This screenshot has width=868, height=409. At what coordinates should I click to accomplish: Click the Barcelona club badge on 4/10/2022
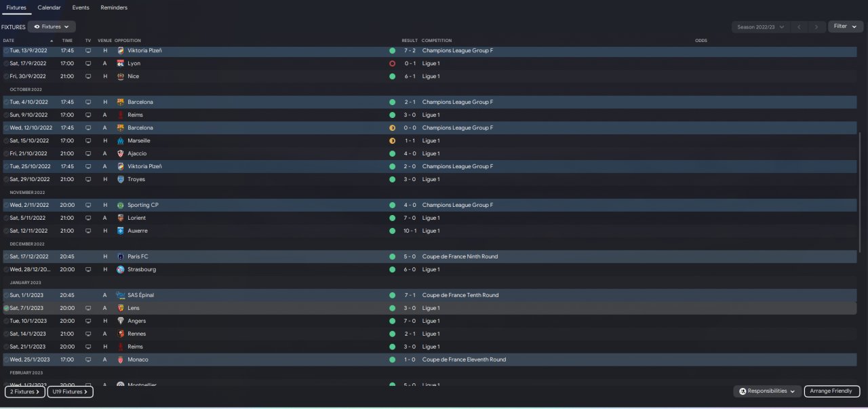click(x=121, y=102)
